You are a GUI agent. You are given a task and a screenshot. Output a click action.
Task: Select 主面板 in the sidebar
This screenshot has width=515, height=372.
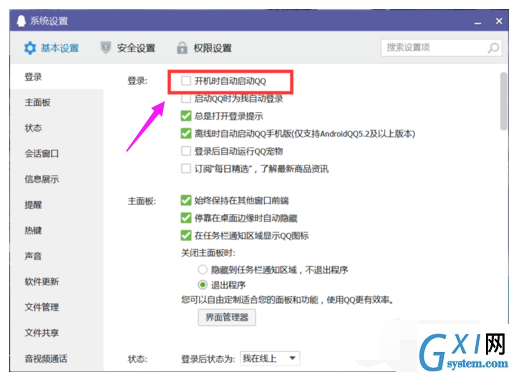coord(37,102)
